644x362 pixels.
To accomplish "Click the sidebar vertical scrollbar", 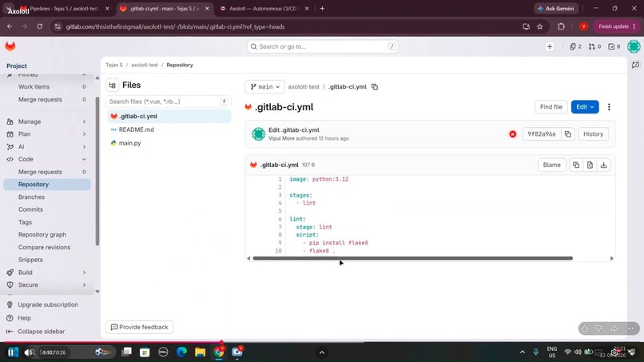I will (x=97, y=171).
